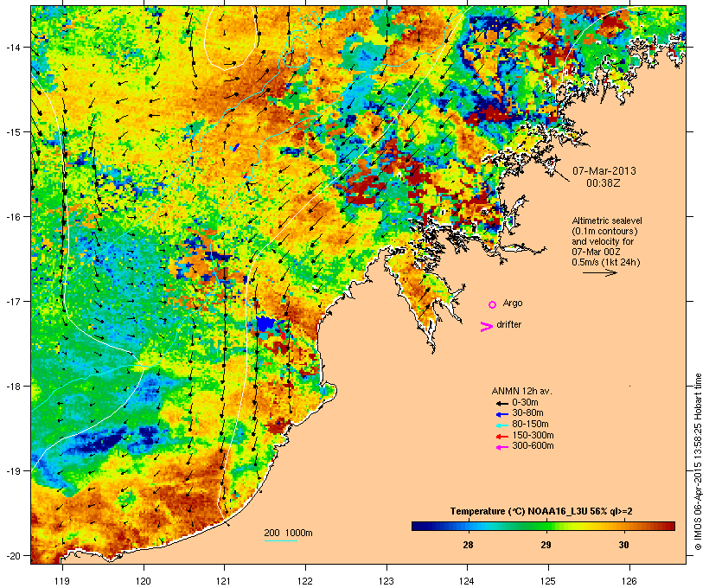The height and width of the screenshot is (588, 709).
Task: Click the 07-Mar 00Z velocity date line
Action: click(x=596, y=252)
